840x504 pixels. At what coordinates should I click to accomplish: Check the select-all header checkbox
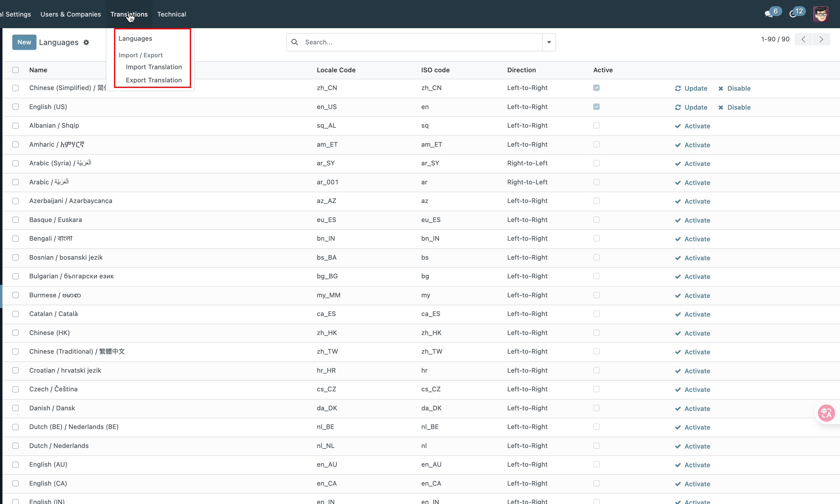(16, 70)
